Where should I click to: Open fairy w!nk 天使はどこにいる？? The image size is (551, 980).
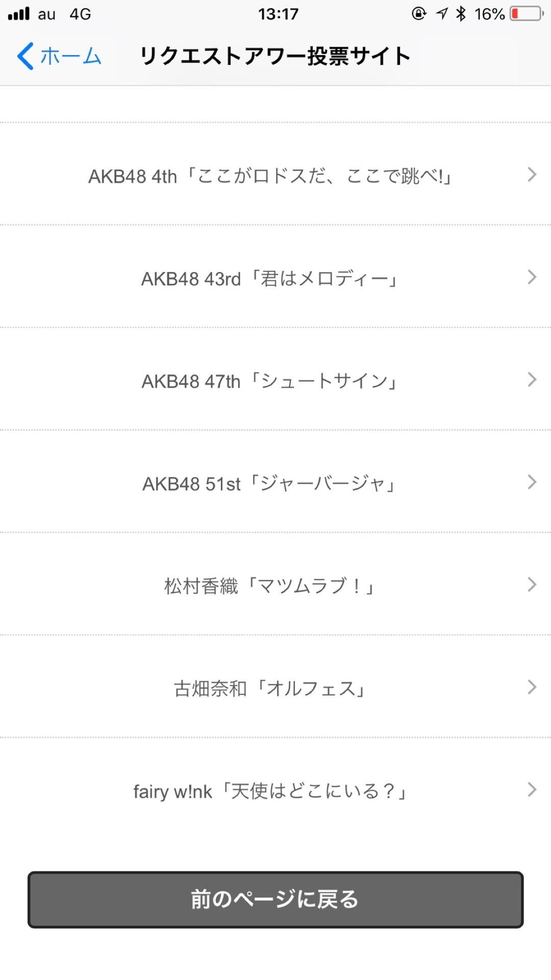[x=270, y=791]
